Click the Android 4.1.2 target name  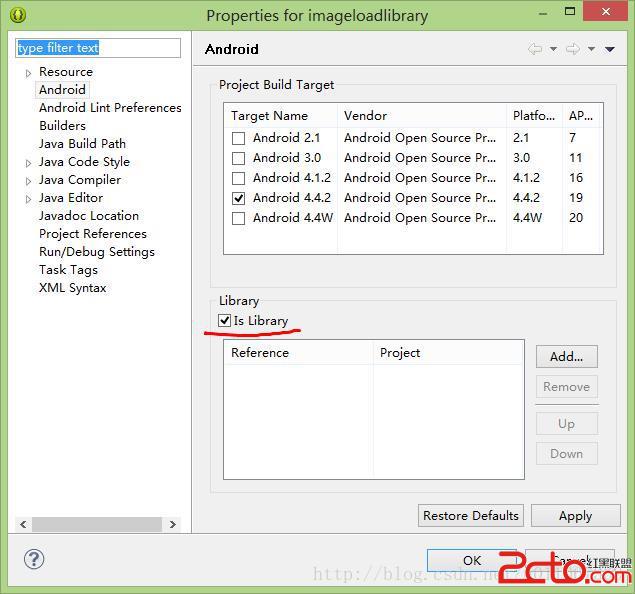pyautogui.click(x=292, y=178)
